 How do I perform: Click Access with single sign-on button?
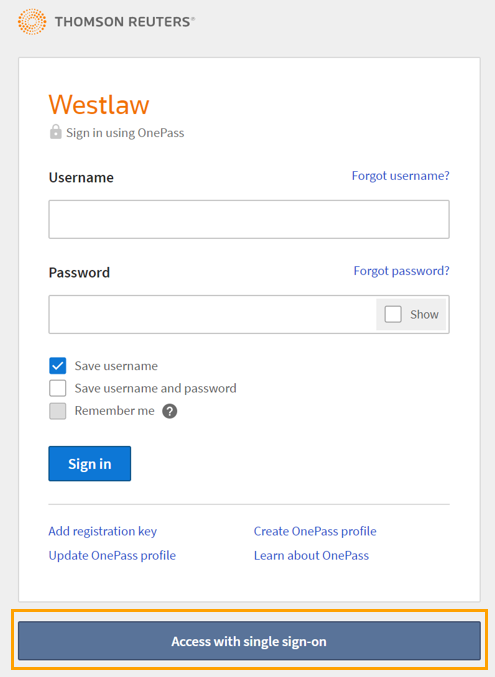coord(249,641)
